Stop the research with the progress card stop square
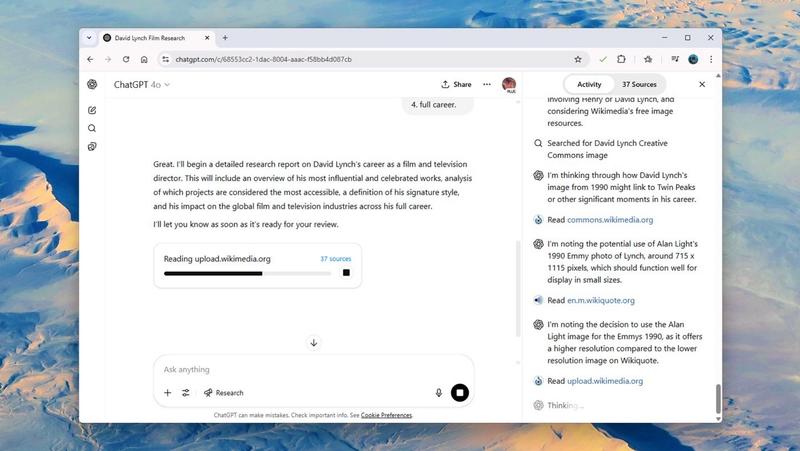800x451 pixels. point(346,273)
